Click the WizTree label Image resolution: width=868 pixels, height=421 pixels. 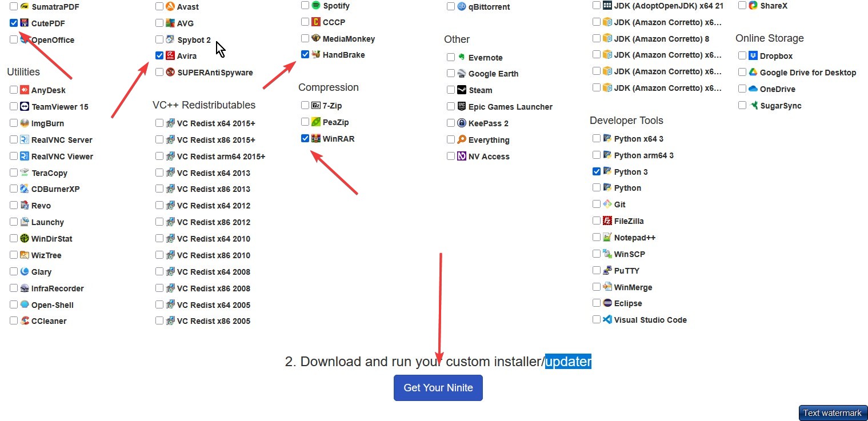click(x=46, y=255)
